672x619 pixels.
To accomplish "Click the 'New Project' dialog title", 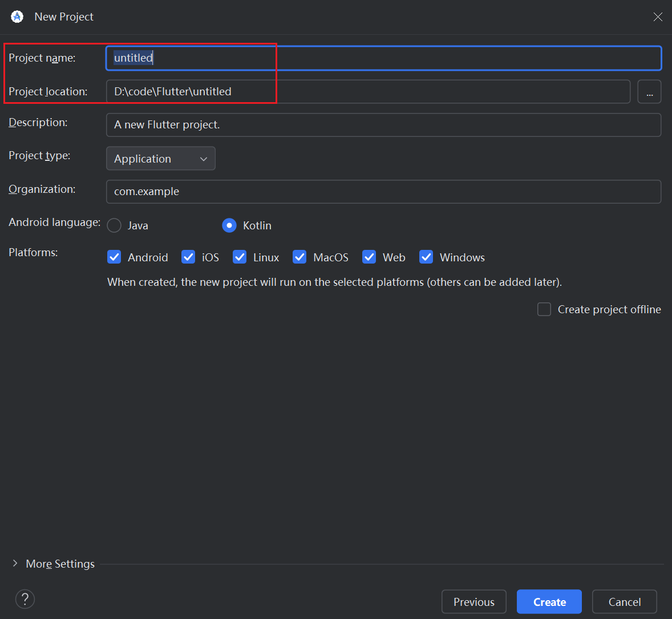I will click(x=64, y=17).
